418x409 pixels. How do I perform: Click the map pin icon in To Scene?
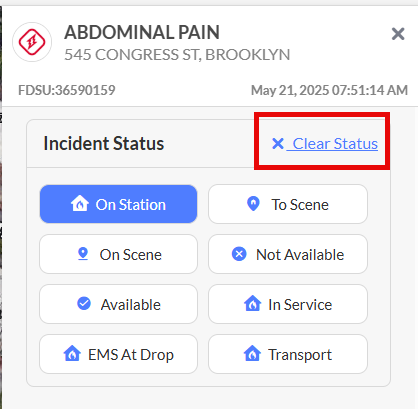253,204
